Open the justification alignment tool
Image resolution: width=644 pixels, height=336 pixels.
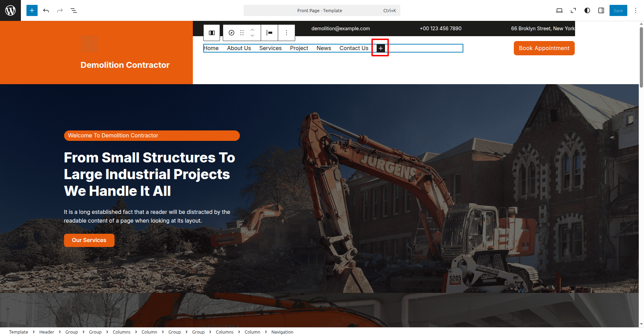coord(269,33)
